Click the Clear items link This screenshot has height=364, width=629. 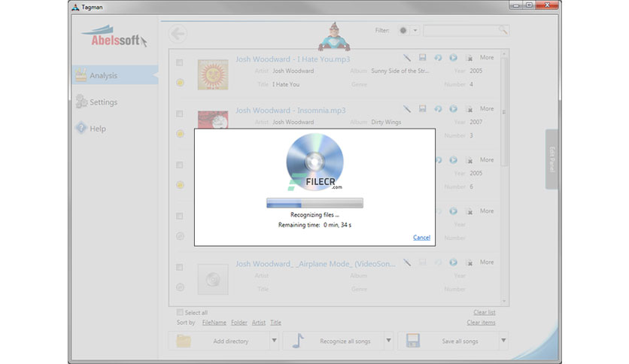pos(481,323)
